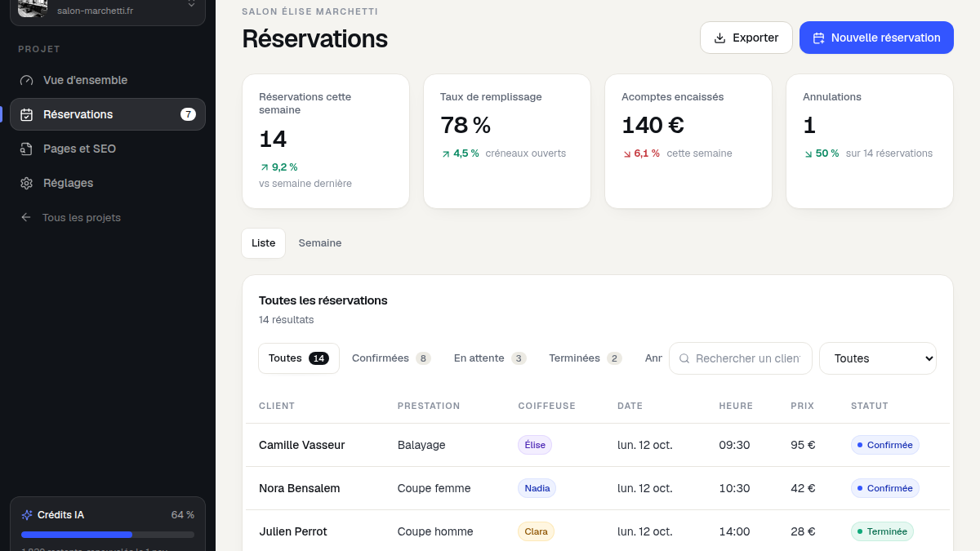The height and width of the screenshot is (551, 980).
Task: Click the Vue d'ensemble gauge icon
Action: click(x=27, y=80)
